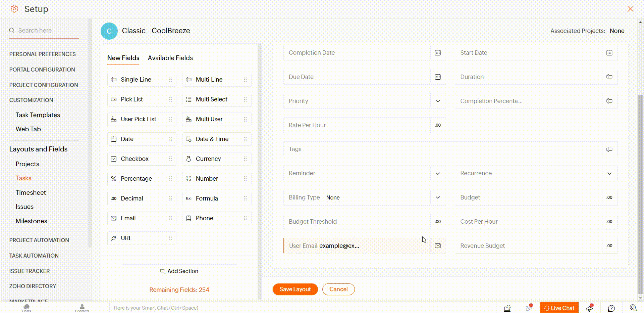Click the drag handle on Single-Line field
The width and height of the screenshot is (644, 313).
pyautogui.click(x=170, y=80)
